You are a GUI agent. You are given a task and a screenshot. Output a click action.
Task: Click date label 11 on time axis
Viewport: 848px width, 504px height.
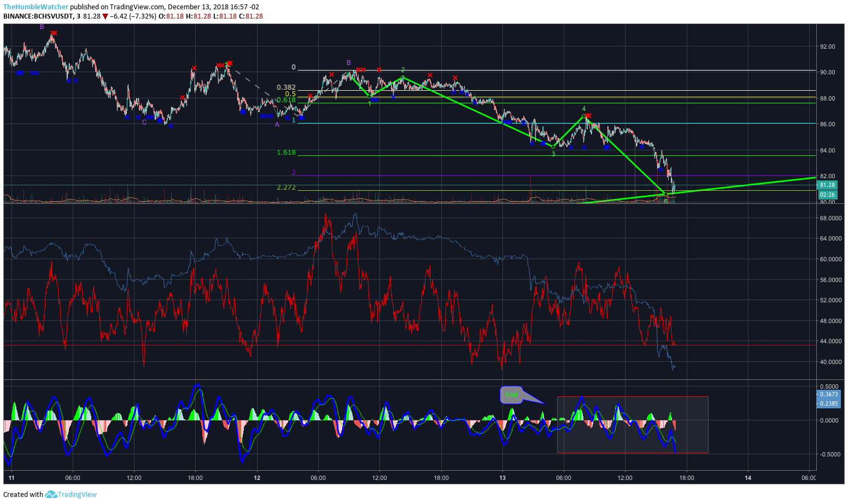pos(11,478)
